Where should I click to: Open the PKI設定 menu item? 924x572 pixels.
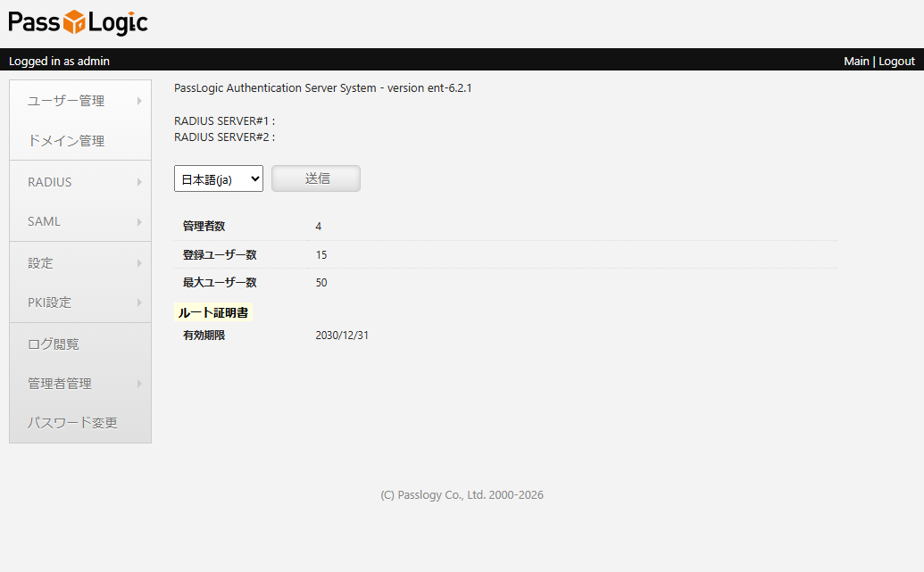pyautogui.click(x=80, y=303)
